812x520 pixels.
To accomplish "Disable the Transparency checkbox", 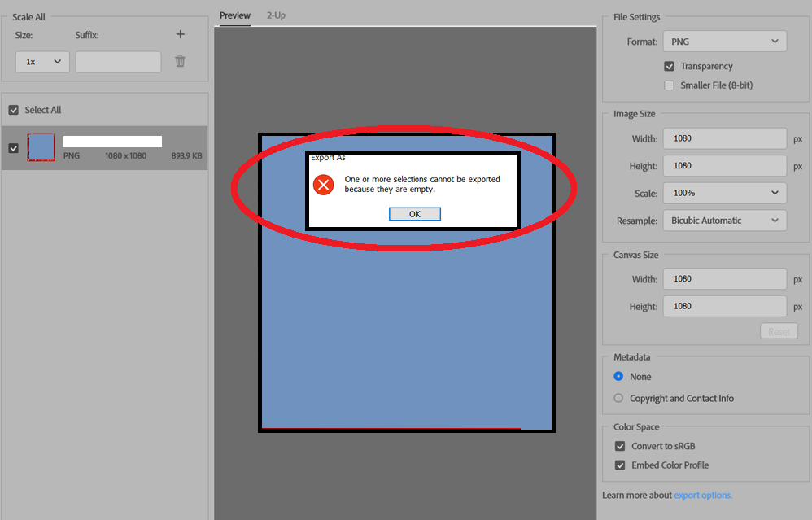I will [669, 66].
